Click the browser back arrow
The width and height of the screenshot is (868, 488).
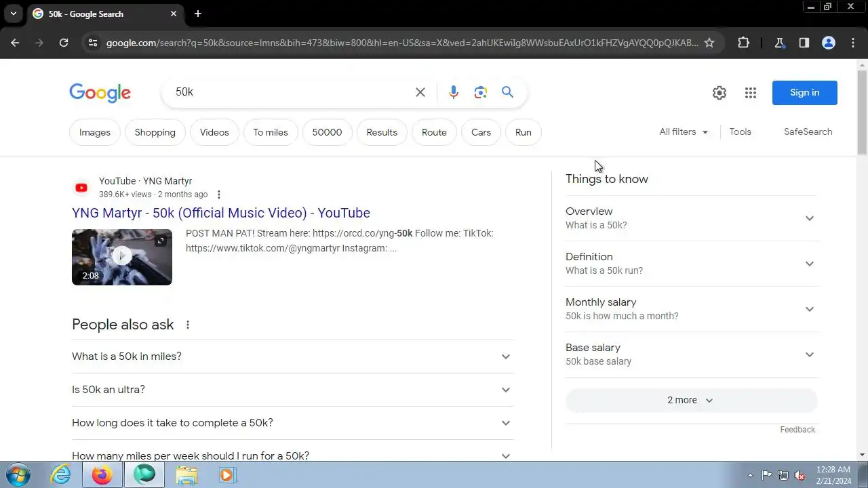(15, 43)
